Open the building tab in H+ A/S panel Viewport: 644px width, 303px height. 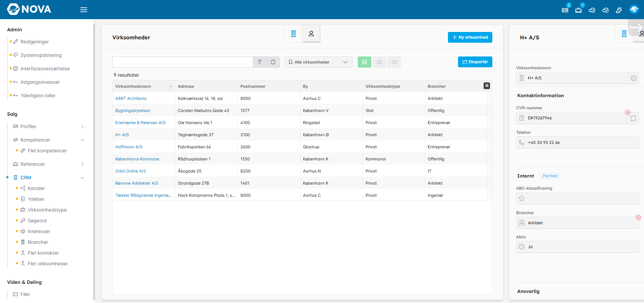[x=624, y=34]
